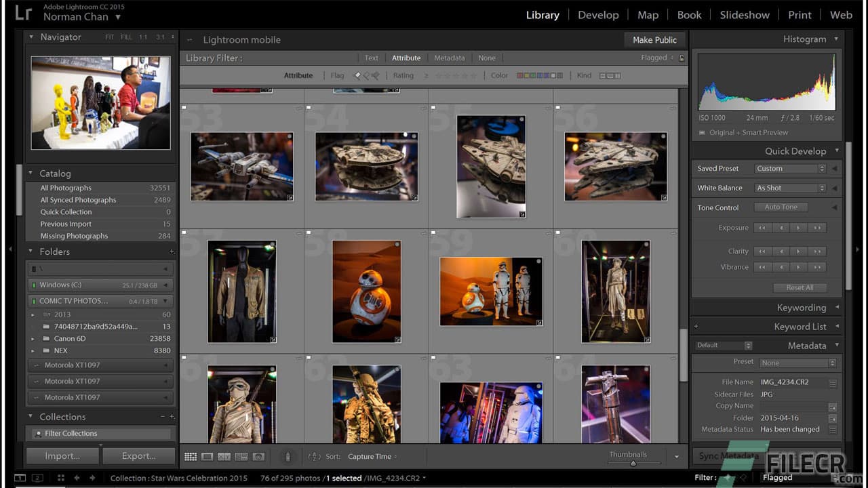The image size is (868, 488).
Task: Select the Metadata filter tab
Action: tap(450, 58)
